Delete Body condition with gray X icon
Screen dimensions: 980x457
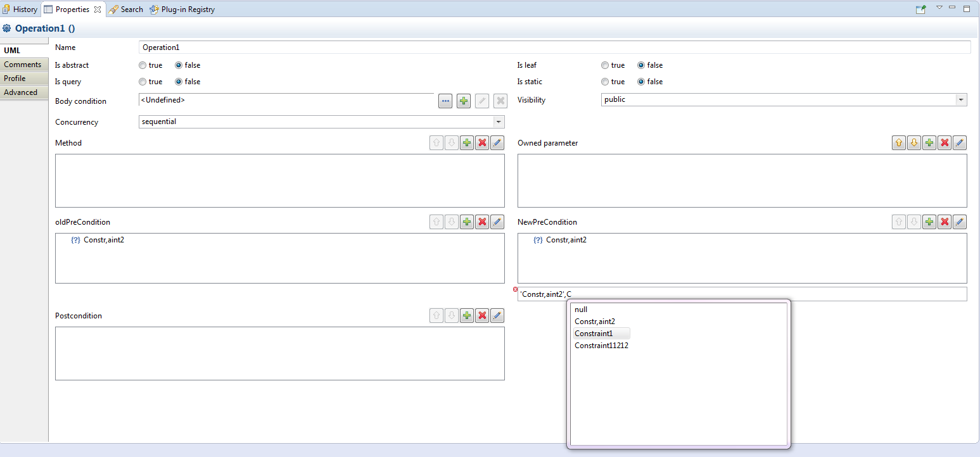(x=500, y=101)
